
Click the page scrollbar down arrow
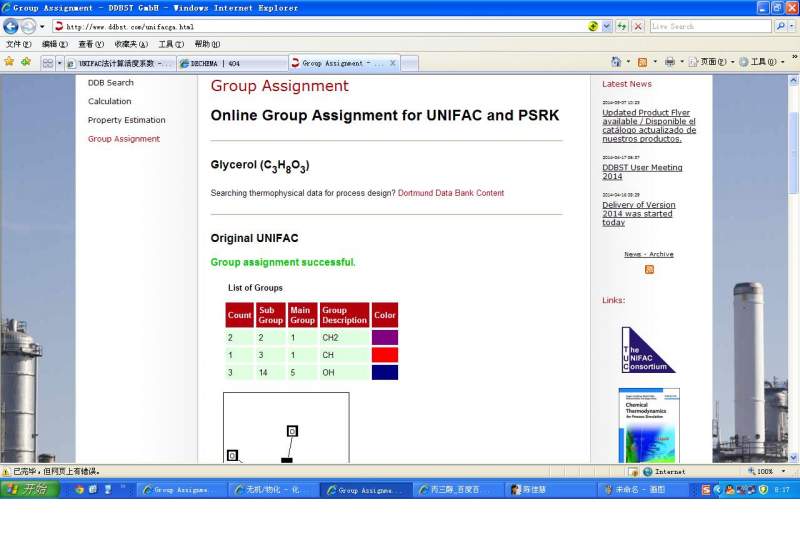click(x=793, y=457)
